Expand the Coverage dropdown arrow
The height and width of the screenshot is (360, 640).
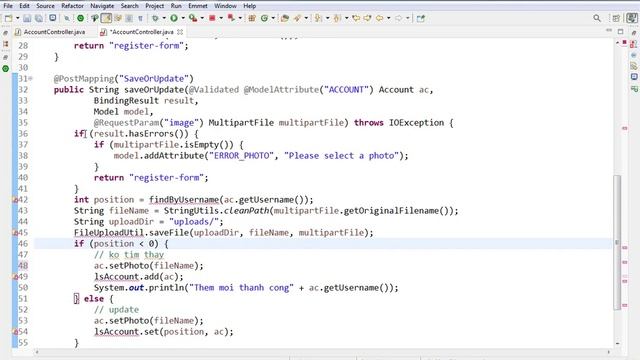(202, 18)
